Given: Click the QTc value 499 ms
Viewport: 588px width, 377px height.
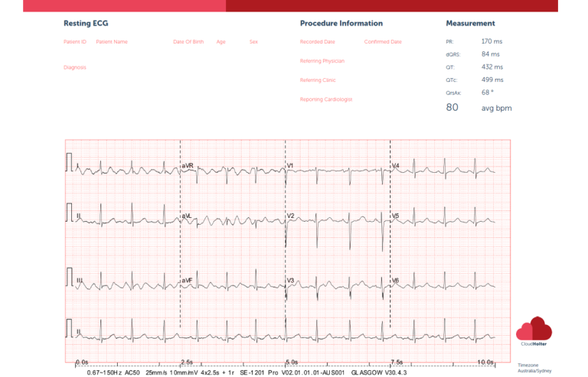Looking at the screenshot, I should [x=492, y=80].
